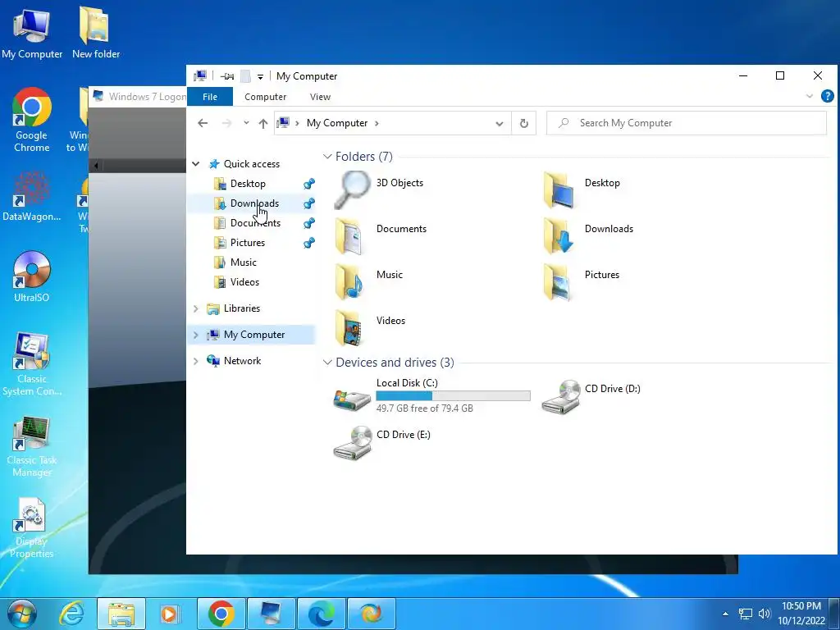This screenshot has height=630, width=840.
Task: Open the address bar history dropdown
Action: coord(500,124)
